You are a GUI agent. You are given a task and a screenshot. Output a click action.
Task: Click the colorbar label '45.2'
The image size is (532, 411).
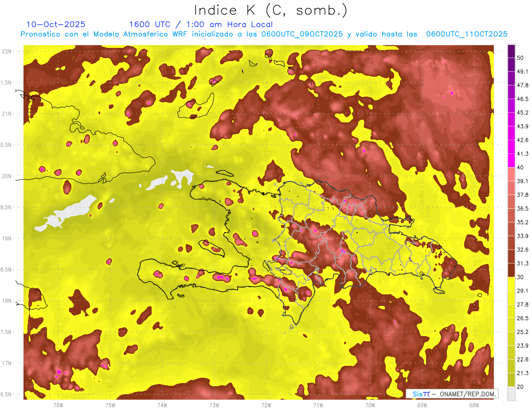click(x=523, y=113)
